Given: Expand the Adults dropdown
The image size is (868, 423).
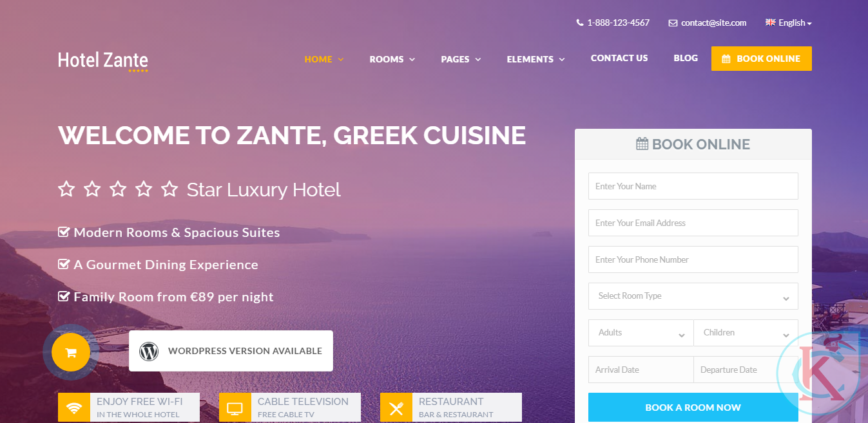Looking at the screenshot, I should (x=641, y=333).
